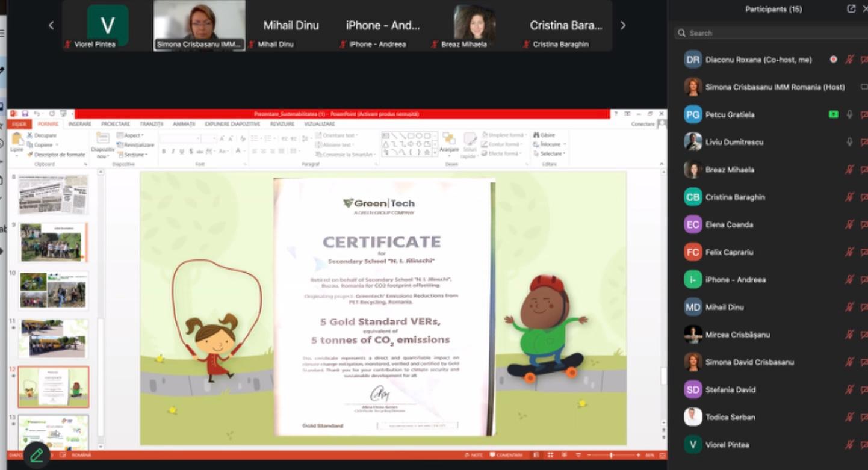This screenshot has height=470, width=868.
Task: Expand the Selectare dropdown in Editare group
Action: (x=551, y=154)
